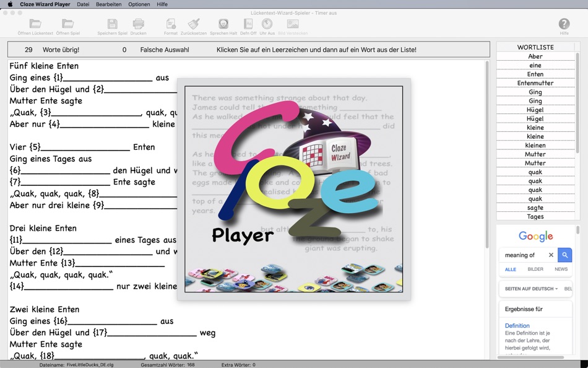Switch to the BILDER search tab
This screenshot has width=588, height=368.
tap(535, 269)
